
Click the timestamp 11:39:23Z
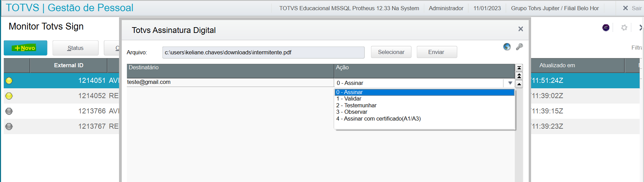click(x=547, y=126)
